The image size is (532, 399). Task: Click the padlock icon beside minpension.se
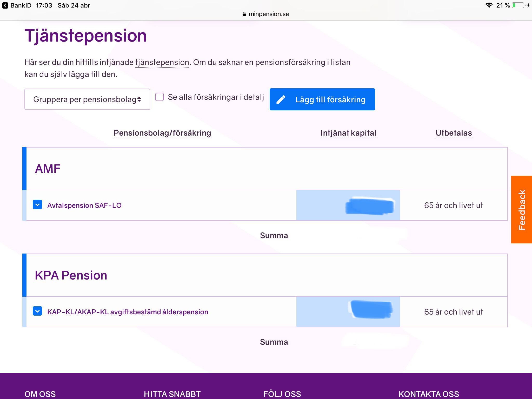pyautogui.click(x=244, y=14)
